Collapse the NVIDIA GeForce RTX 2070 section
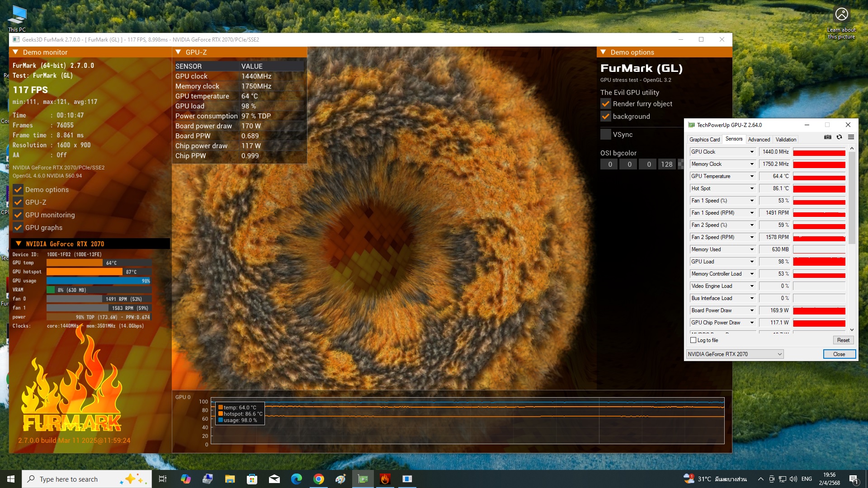Screen dimensions: 868x488 [19, 244]
